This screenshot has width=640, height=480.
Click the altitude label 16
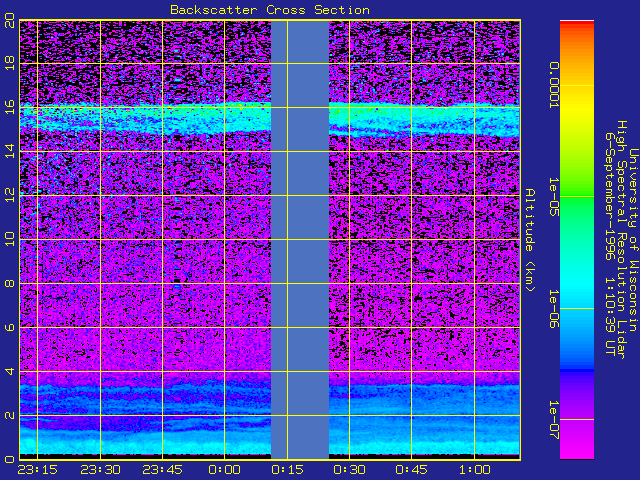click(x=10, y=107)
